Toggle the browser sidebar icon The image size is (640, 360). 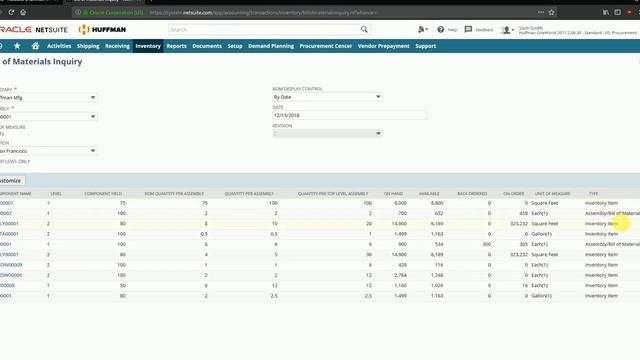[x=618, y=12]
